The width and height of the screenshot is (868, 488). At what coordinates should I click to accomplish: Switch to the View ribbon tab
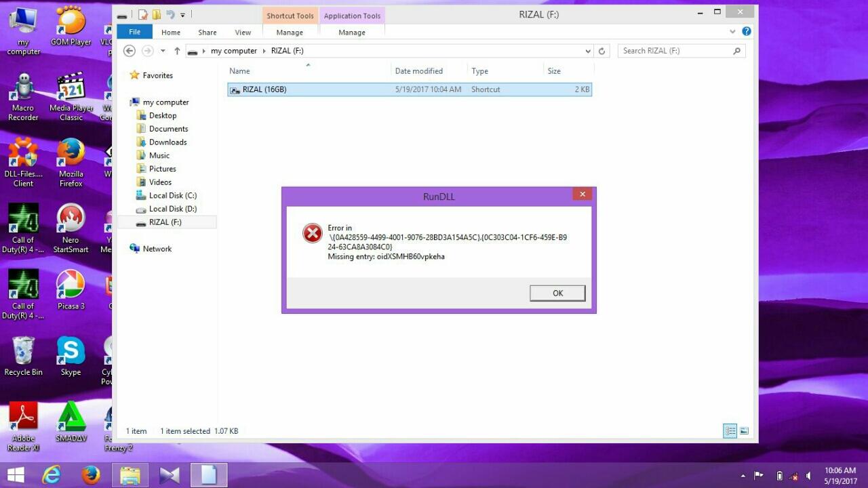[243, 33]
